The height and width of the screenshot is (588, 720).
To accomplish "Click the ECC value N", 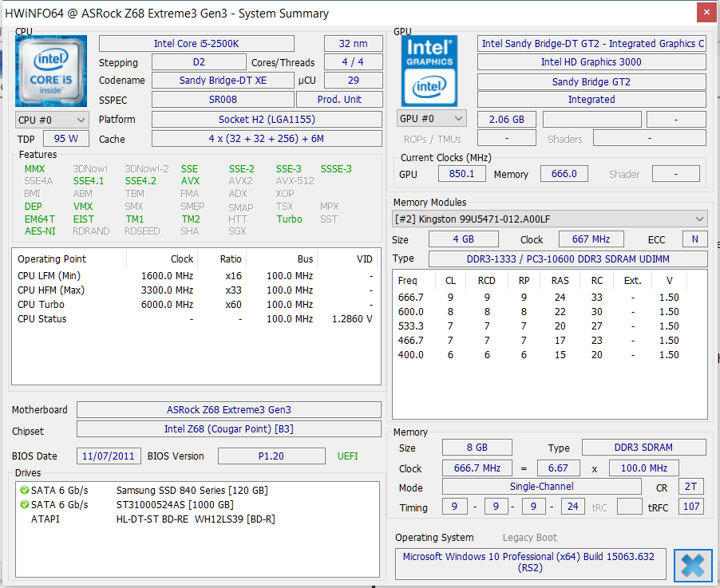I will [694, 239].
